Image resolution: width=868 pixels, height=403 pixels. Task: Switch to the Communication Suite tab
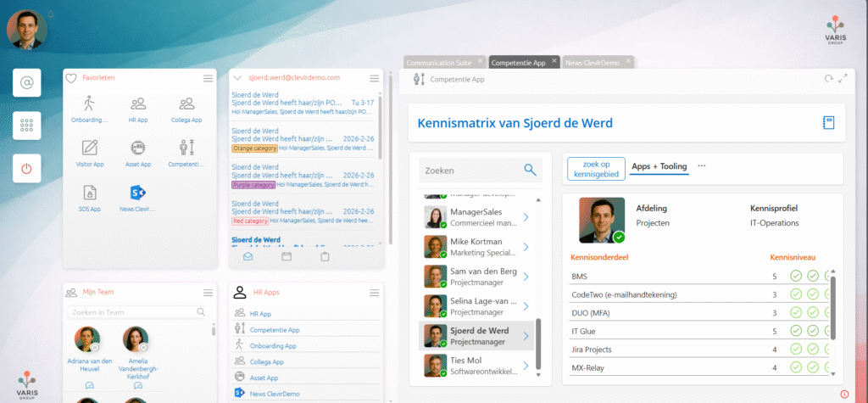440,62
